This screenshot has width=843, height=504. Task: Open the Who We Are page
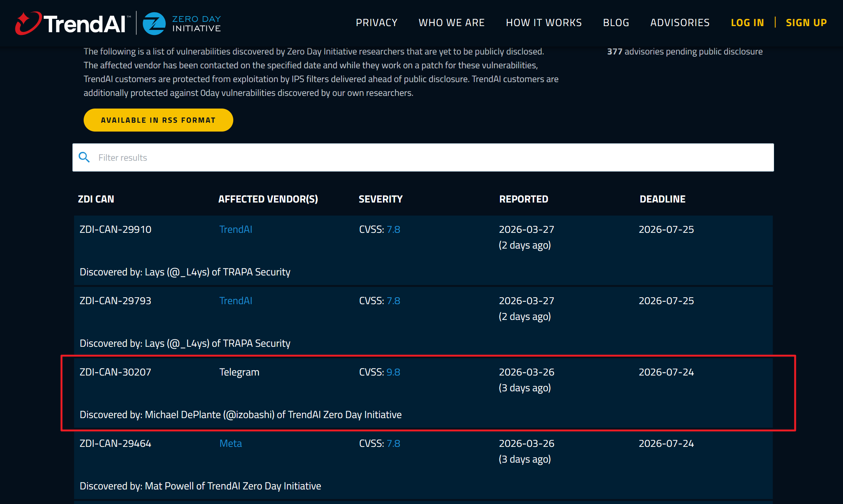[451, 23]
